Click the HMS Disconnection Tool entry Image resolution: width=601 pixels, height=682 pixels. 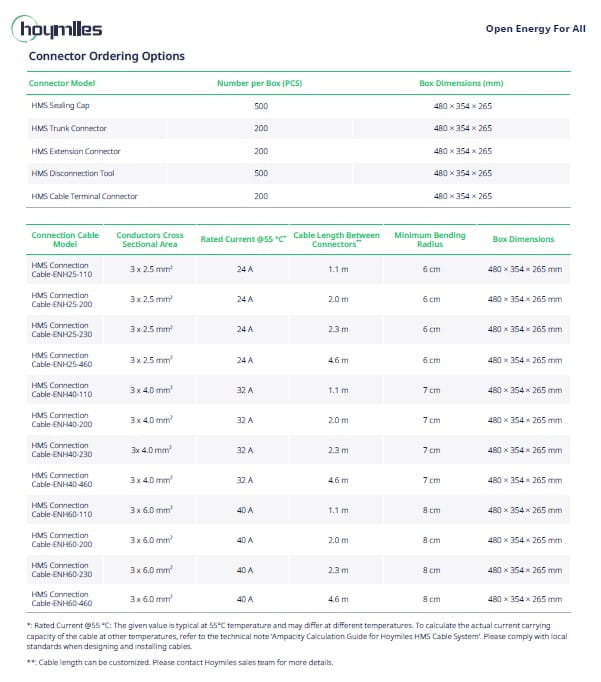click(x=73, y=173)
